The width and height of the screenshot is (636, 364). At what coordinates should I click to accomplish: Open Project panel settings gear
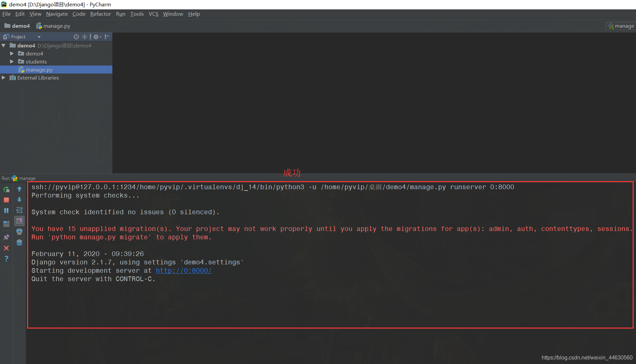[97, 37]
